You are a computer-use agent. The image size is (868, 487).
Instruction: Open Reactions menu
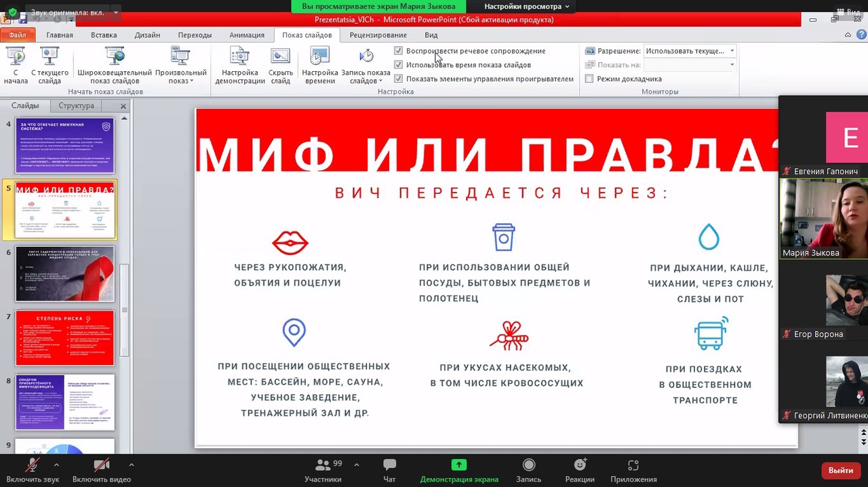(580, 470)
